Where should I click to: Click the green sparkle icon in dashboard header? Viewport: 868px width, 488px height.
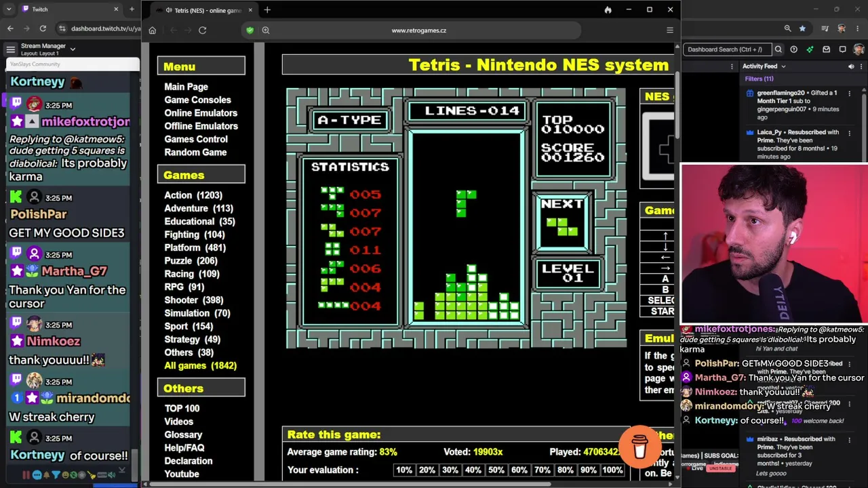[x=810, y=49]
